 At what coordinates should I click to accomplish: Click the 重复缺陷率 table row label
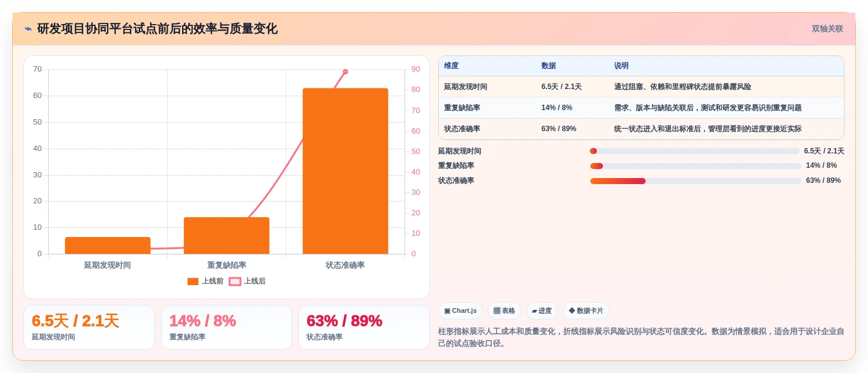coord(462,108)
